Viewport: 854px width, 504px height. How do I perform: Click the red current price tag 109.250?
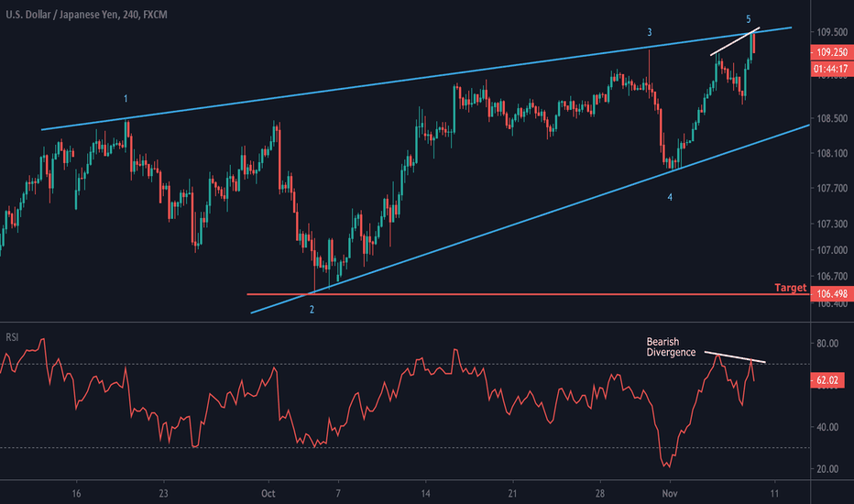[831, 52]
